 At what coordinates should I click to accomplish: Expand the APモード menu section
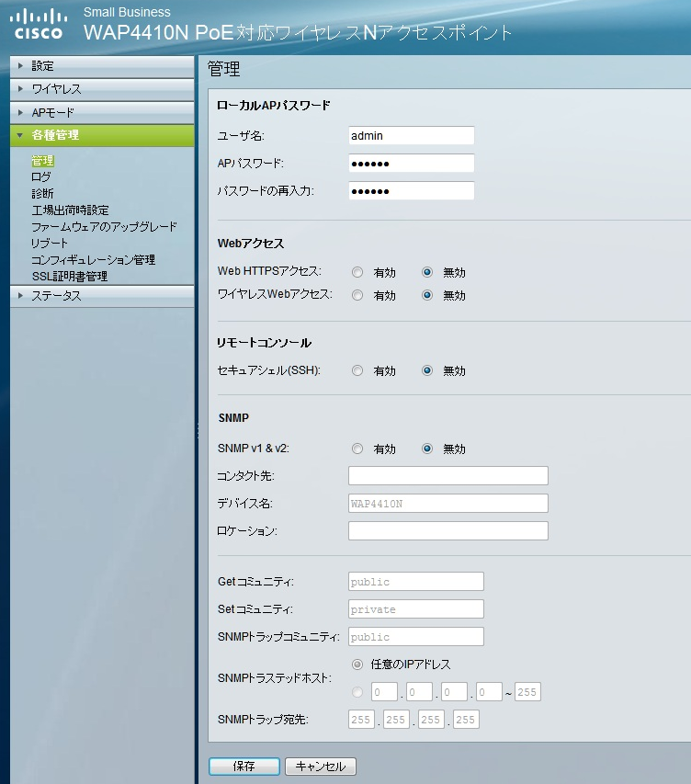click(x=102, y=112)
